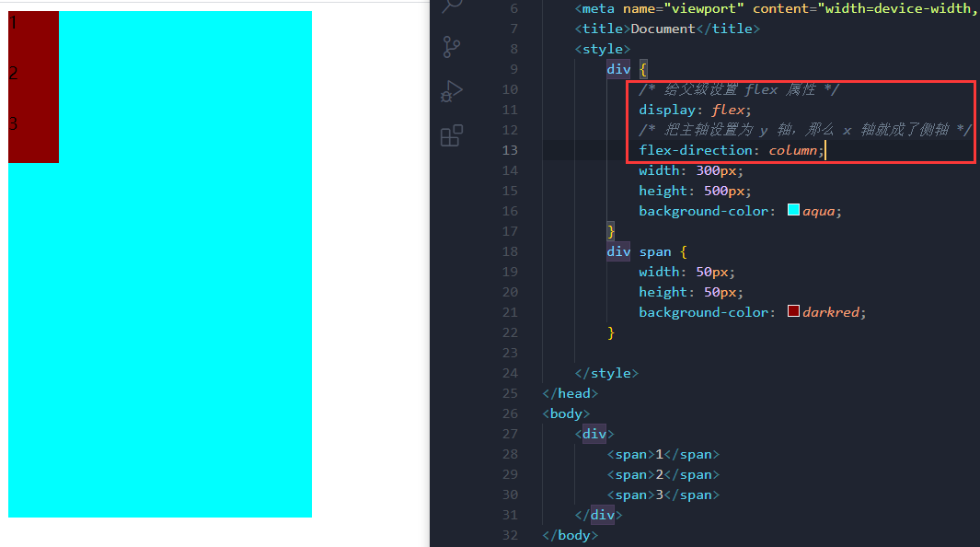This screenshot has height=547, width=980.
Task: Click the darkred color swatch
Action: click(793, 312)
